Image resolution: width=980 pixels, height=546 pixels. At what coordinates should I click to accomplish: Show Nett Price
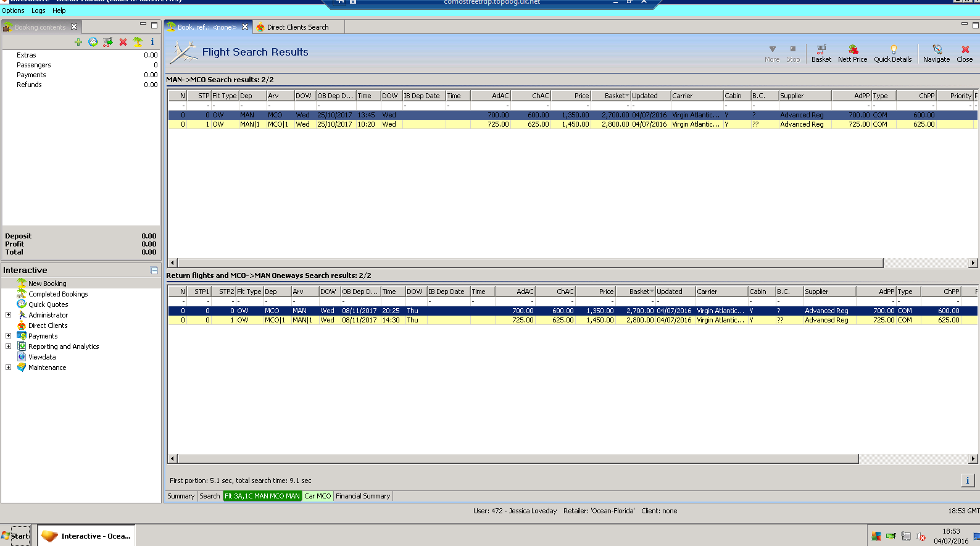pos(852,54)
